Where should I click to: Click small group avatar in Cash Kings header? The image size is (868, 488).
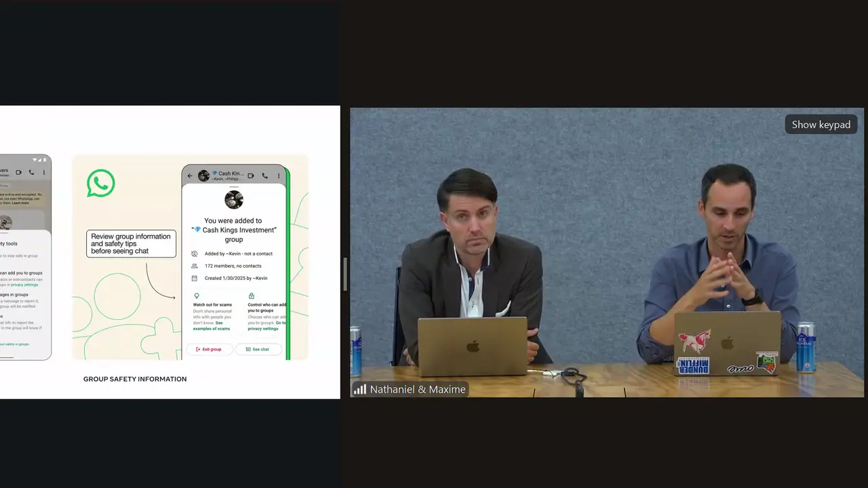203,176
